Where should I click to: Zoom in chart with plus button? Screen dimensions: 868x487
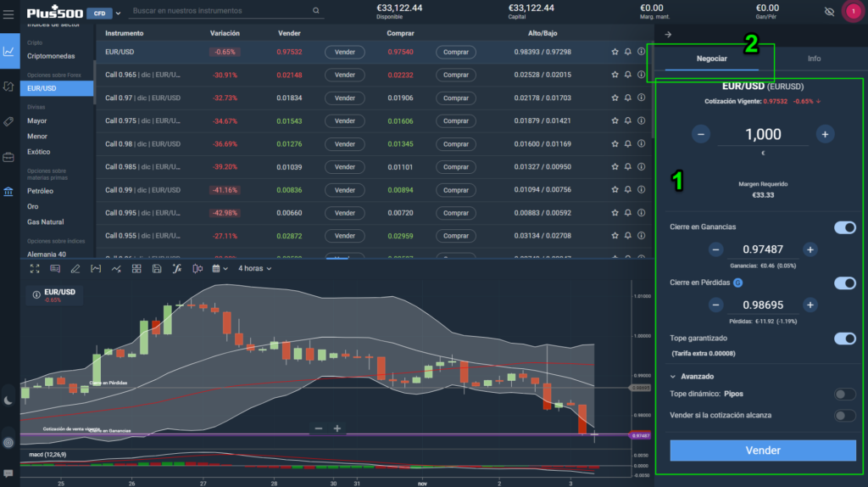[337, 428]
